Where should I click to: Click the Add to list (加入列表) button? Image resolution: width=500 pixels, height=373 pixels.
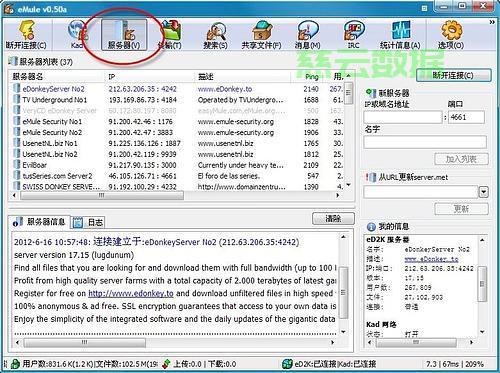[x=461, y=159]
